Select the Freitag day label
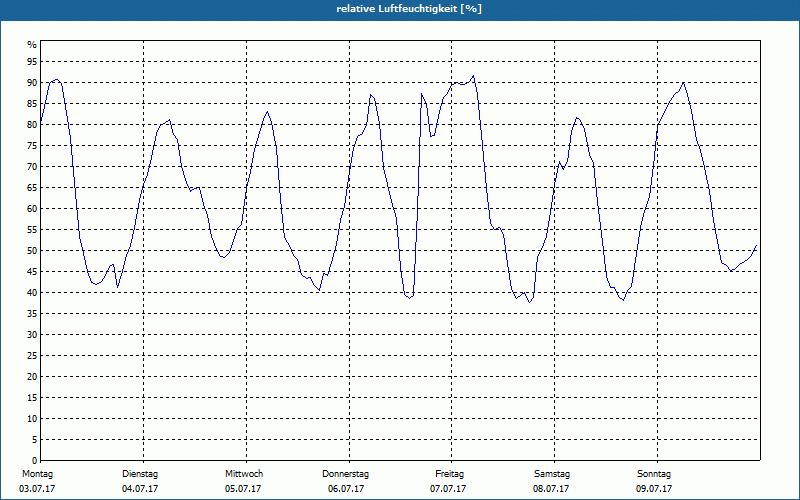Screen dimensions: 800x500 click(x=449, y=474)
